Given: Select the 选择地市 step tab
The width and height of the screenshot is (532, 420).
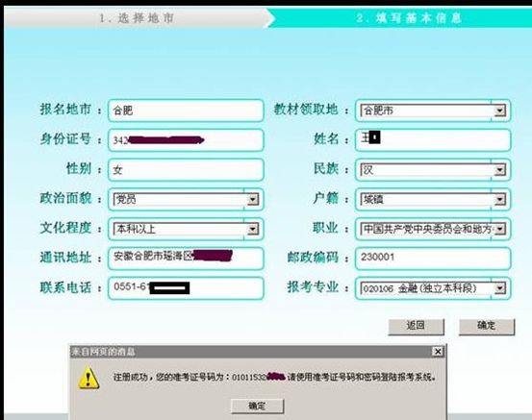Looking at the screenshot, I should [x=137, y=18].
